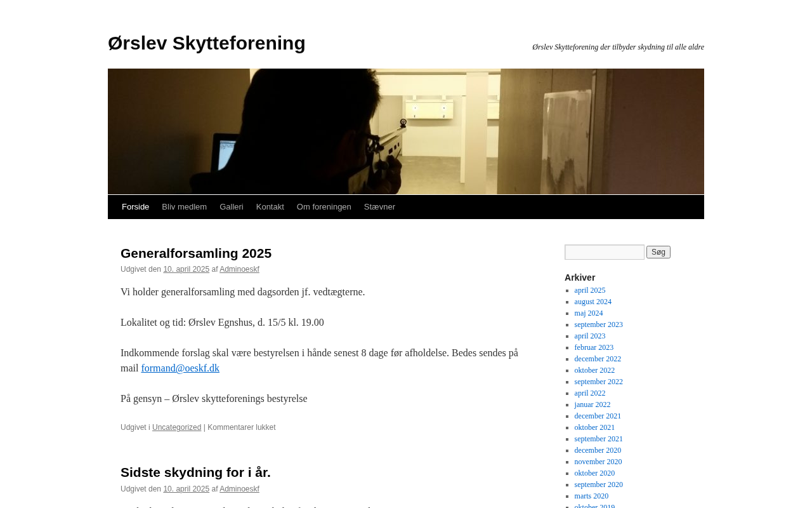Open the august 2024 archive
Viewport: 812px width, 508px height.
tap(593, 302)
